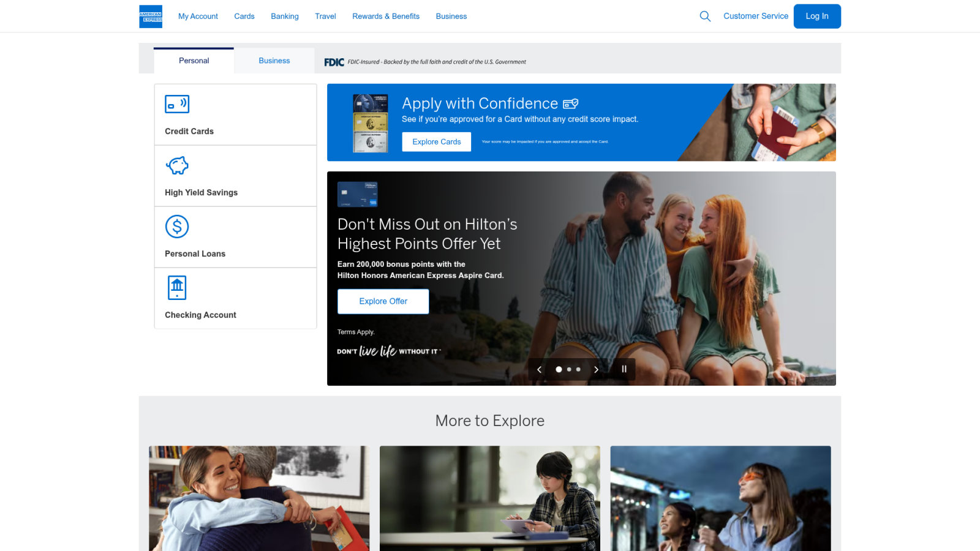Image resolution: width=980 pixels, height=551 pixels.
Task: Select the first carousel dot
Action: pyautogui.click(x=559, y=369)
